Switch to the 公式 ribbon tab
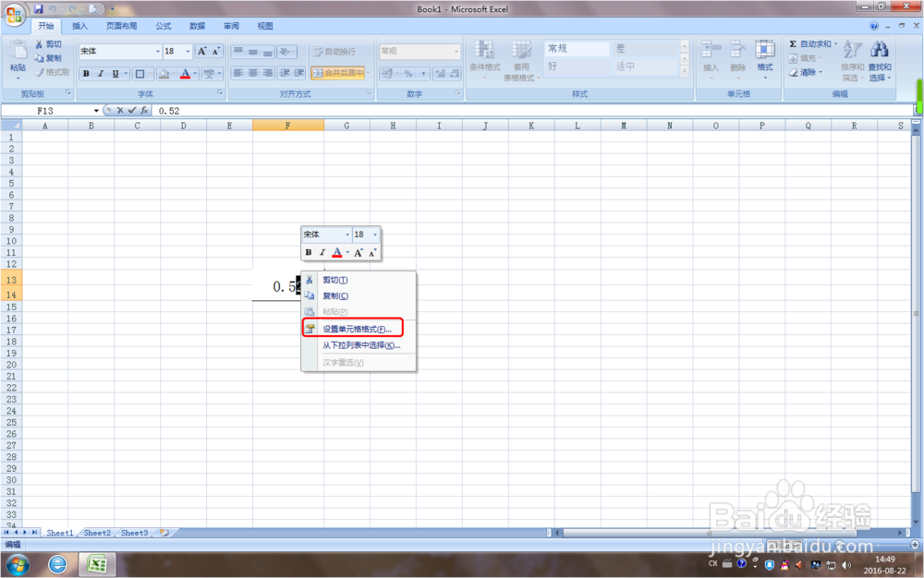This screenshot has height=578, width=924. point(164,26)
